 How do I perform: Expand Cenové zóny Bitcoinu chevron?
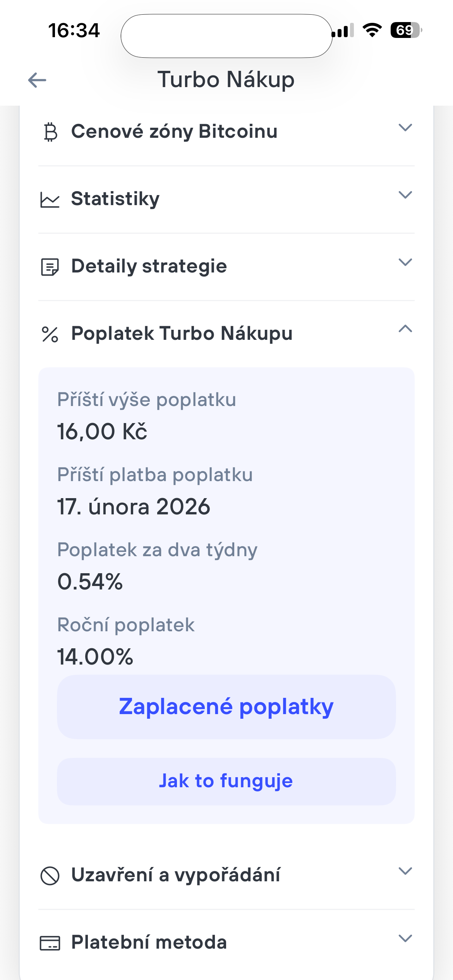coord(405,128)
